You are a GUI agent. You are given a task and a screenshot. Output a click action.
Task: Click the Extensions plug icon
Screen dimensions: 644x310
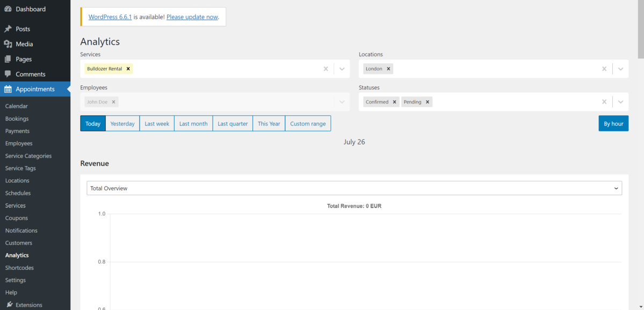point(10,305)
